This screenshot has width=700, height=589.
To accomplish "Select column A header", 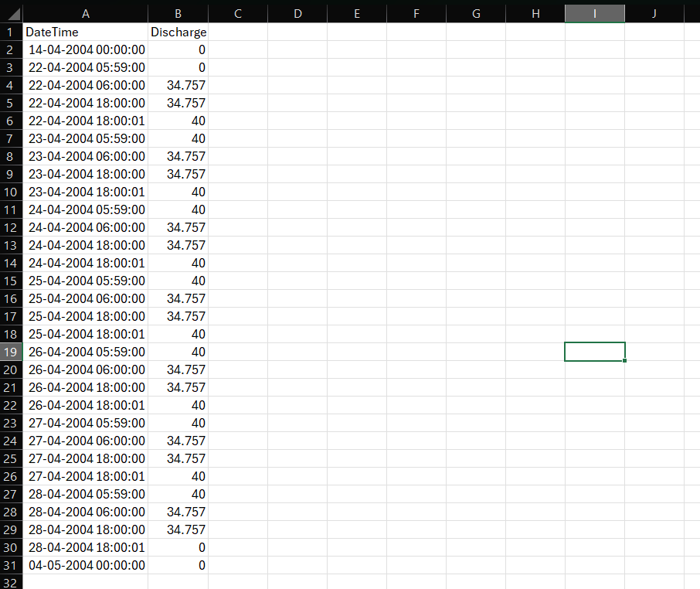I will click(85, 13).
